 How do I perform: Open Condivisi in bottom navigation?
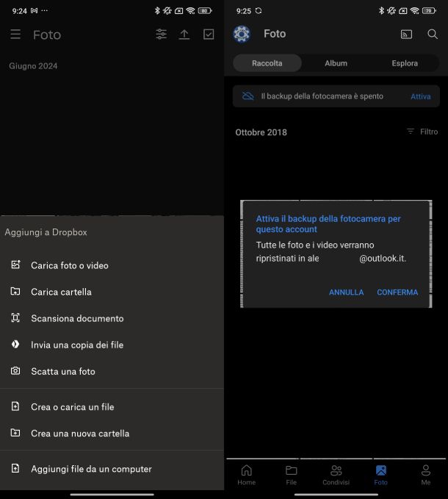coord(336,475)
